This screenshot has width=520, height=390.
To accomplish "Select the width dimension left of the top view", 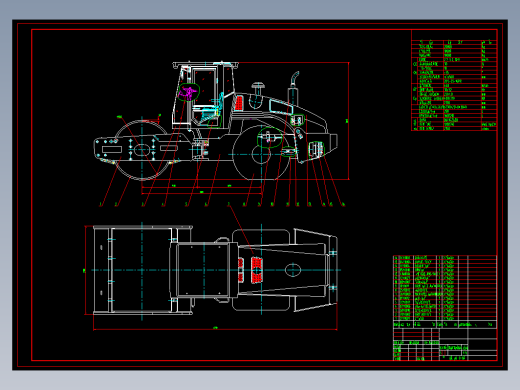I will 85,270.
